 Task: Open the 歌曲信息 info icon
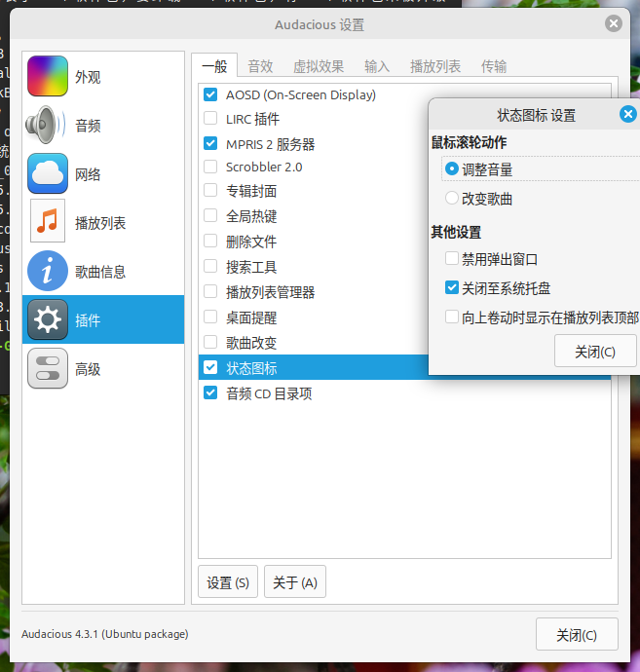48,271
